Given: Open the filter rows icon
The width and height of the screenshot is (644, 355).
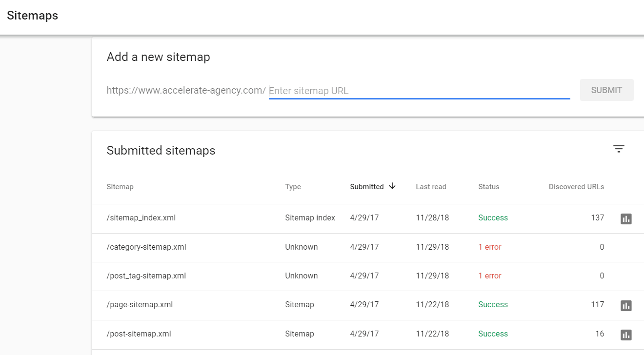Looking at the screenshot, I should point(619,149).
